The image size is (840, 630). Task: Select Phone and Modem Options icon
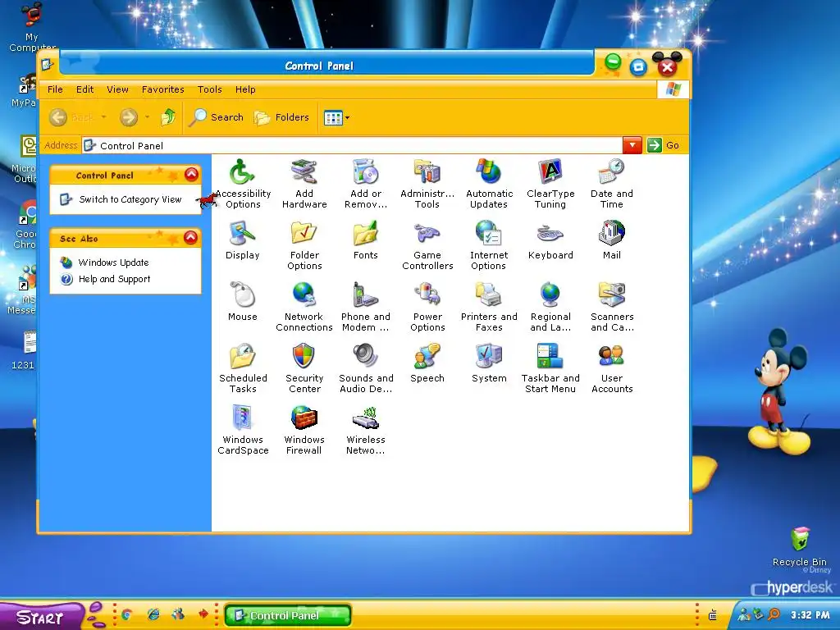pyautogui.click(x=366, y=307)
